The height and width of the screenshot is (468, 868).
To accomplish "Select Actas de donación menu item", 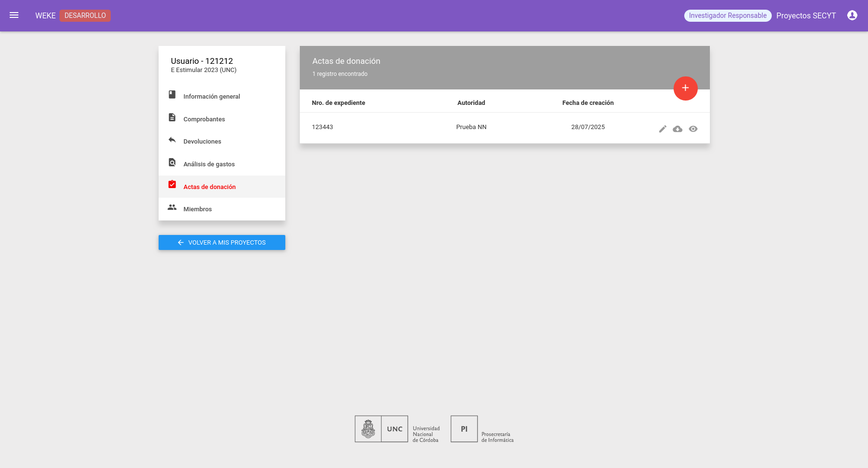I will (222, 187).
